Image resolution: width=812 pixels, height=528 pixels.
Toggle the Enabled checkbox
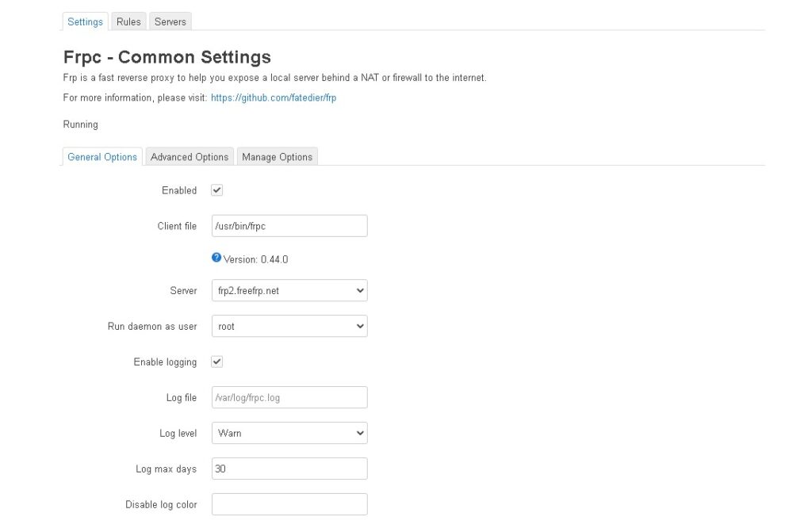(216, 190)
